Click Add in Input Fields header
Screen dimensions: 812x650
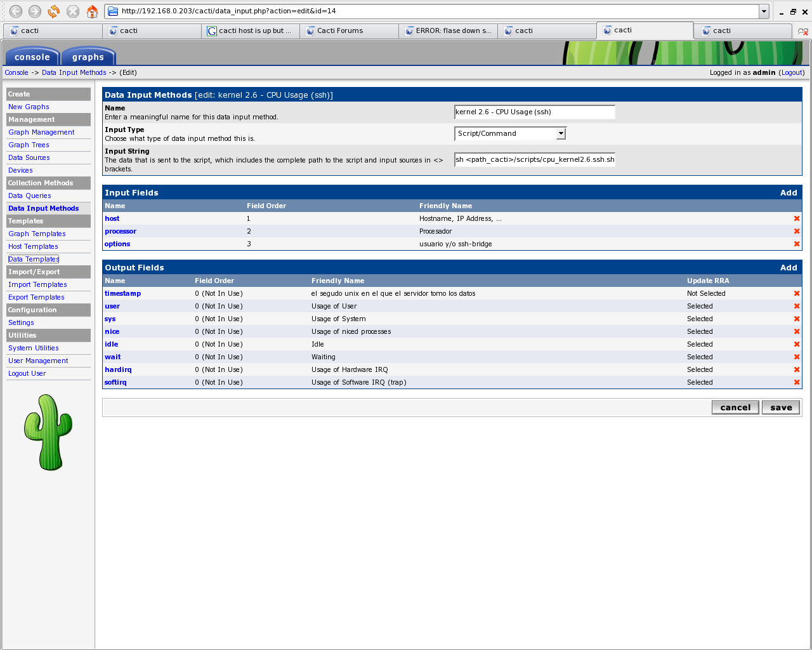click(789, 193)
